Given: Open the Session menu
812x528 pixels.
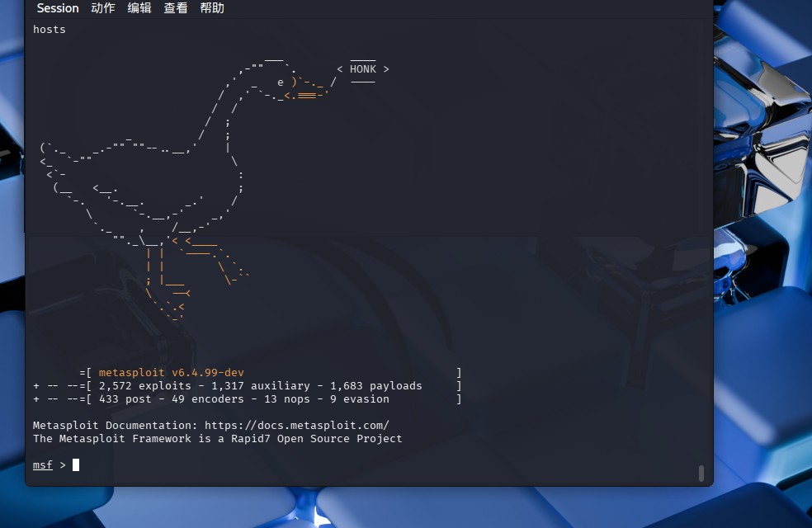Looking at the screenshot, I should point(58,8).
